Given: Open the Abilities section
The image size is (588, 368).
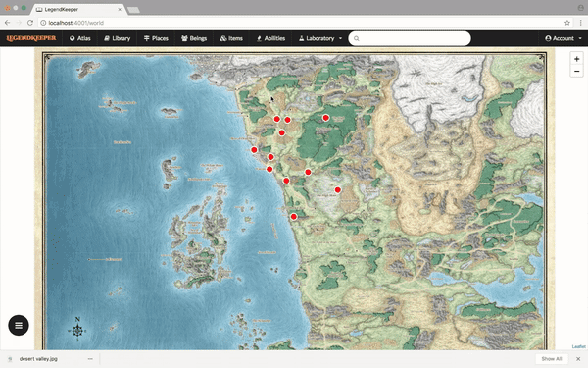Looking at the screenshot, I should tap(270, 38).
